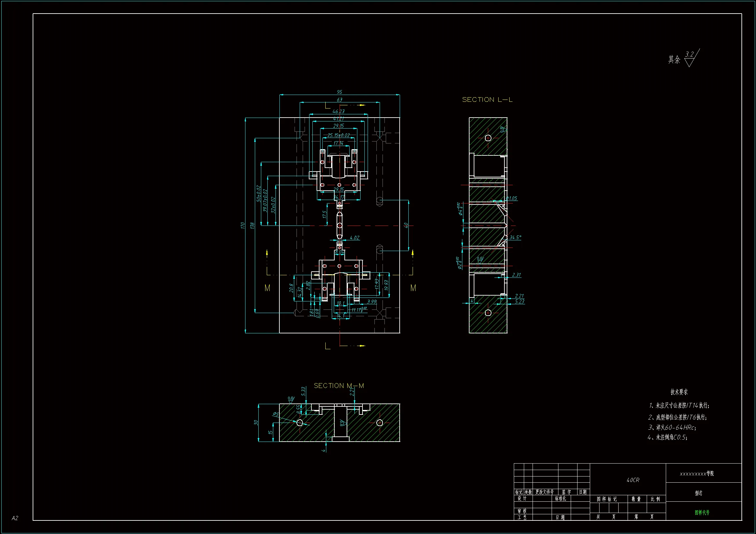
Task: Click the SECTION L-L view title
Action: (487, 100)
